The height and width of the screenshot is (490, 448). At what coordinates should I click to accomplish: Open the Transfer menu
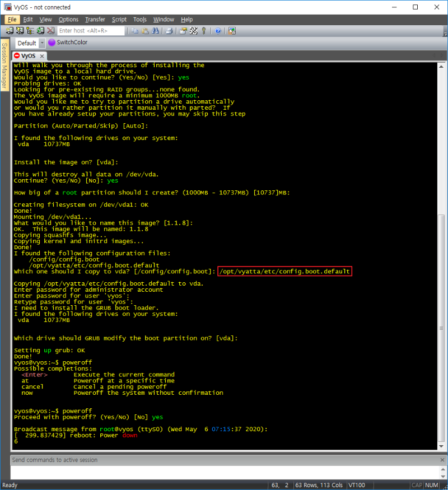95,20
